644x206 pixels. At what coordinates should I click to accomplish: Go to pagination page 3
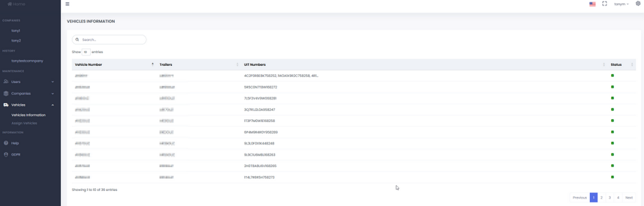[x=610, y=198]
